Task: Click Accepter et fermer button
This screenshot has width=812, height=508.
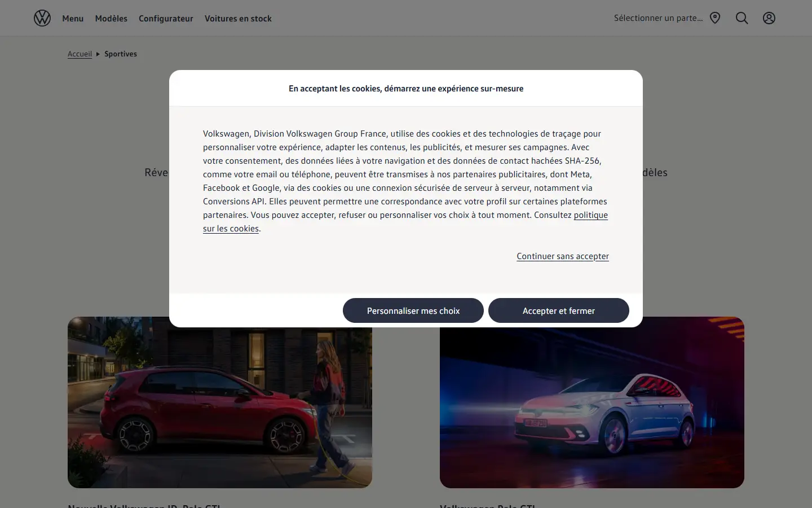Action: point(559,310)
